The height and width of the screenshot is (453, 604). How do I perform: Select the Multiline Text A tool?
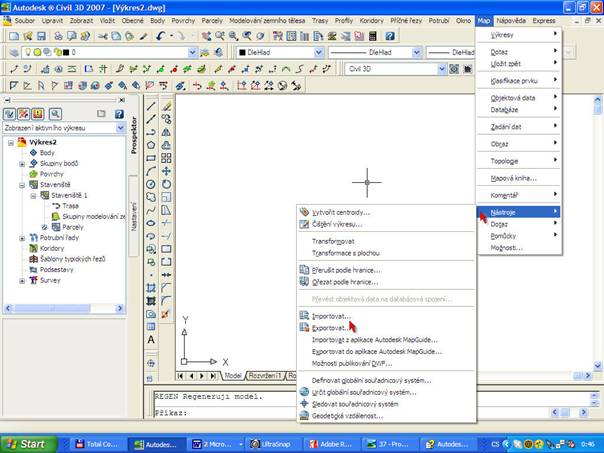[151, 340]
